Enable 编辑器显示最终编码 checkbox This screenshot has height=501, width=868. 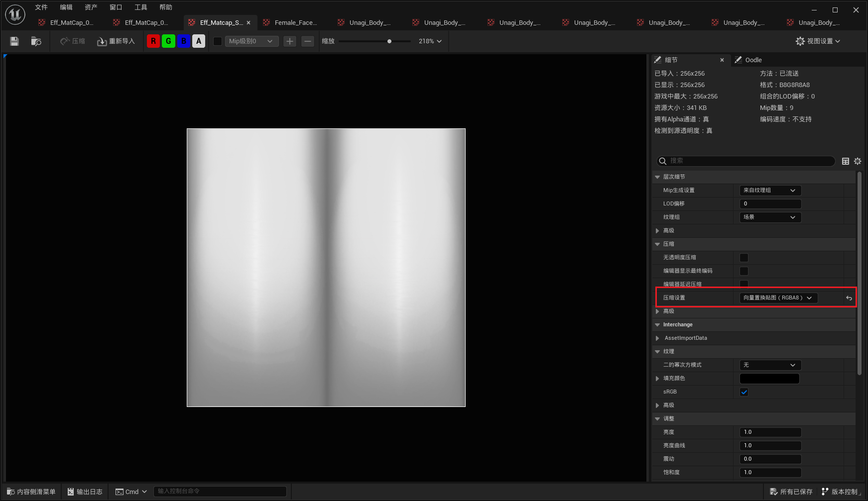click(x=744, y=271)
